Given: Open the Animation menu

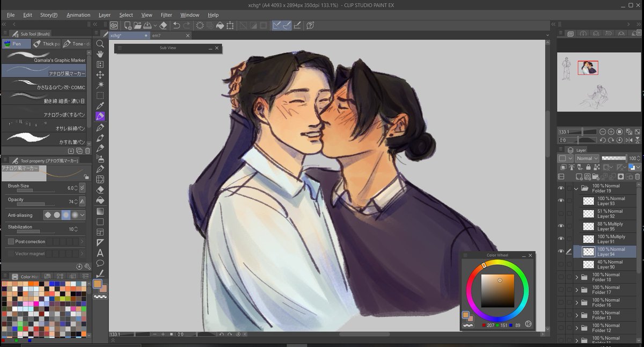Looking at the screenshot, I should [78, 15].
